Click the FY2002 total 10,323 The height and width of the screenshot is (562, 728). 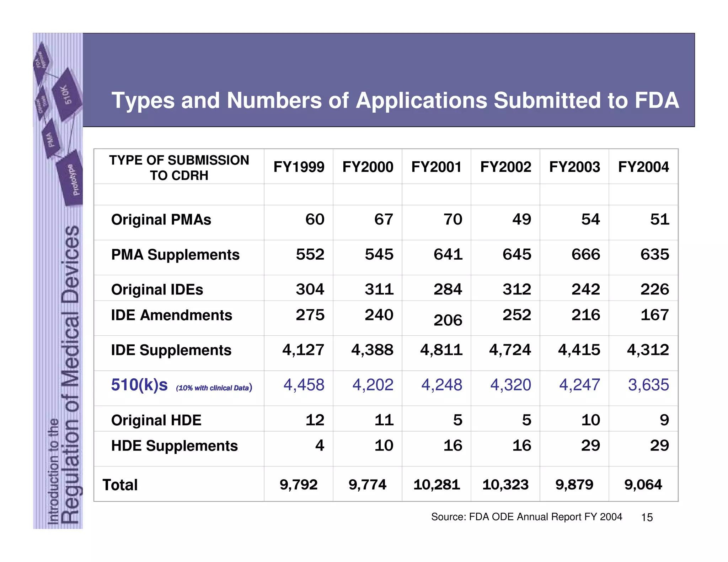505,485
